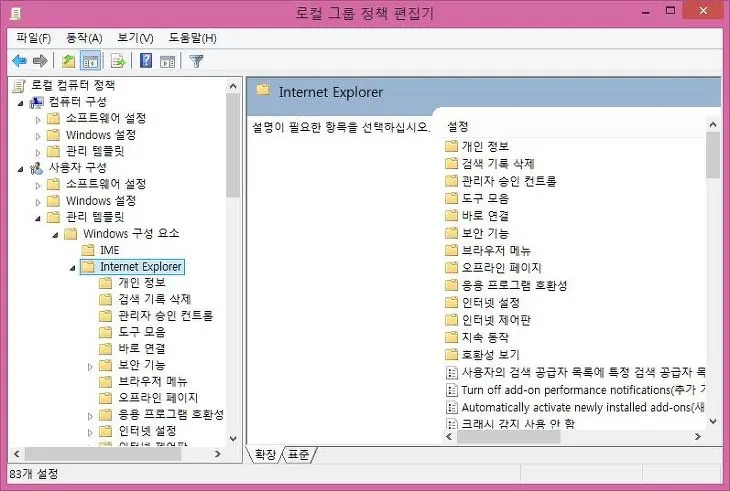Click the Filter funnel toolbar icon
This screenshot has width=730, height=491.
[196, 61]
